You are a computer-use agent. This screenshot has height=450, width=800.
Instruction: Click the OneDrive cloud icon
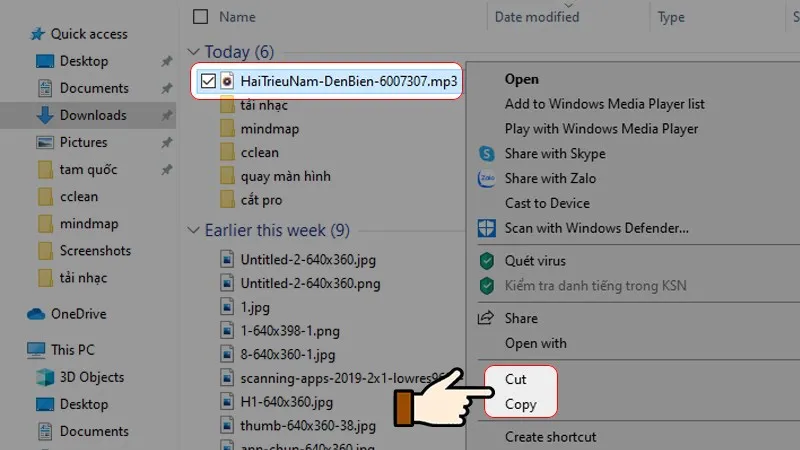[x=36, y=314]
